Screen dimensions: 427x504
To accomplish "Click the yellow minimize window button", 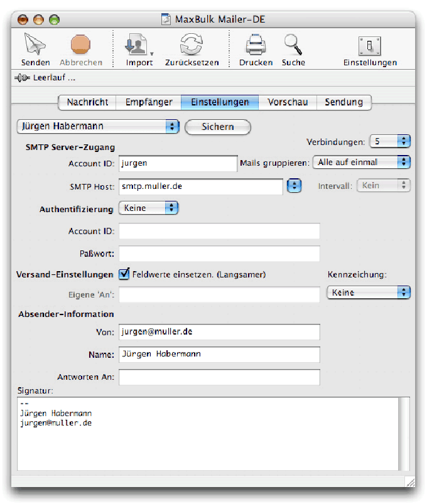I will [38, 19].
